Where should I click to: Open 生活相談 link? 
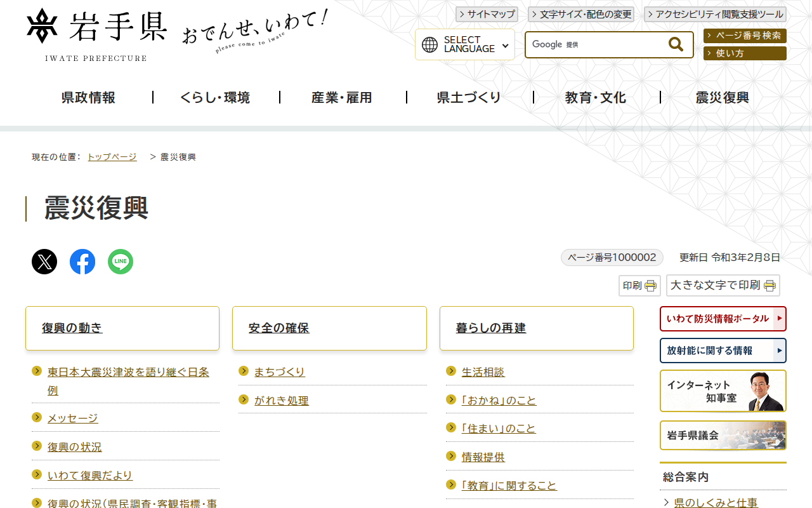[483, 372]
